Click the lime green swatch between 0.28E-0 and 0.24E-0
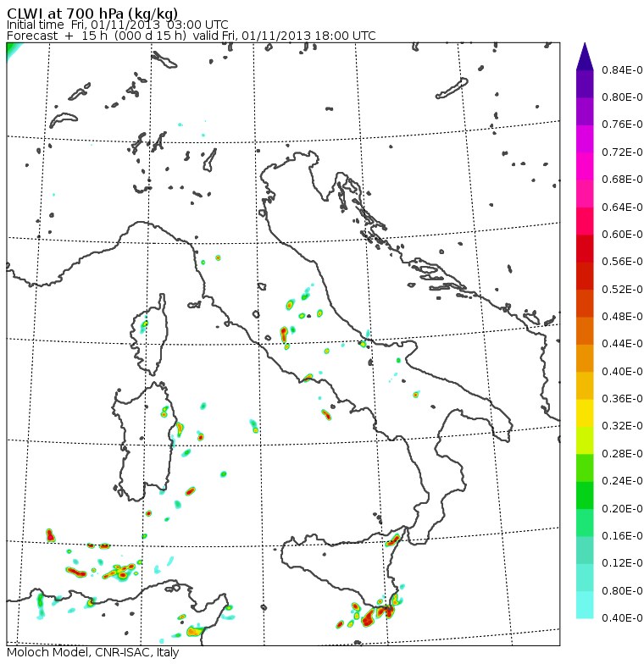The width and height of the screenshot is (644, 664). [585, 468]
